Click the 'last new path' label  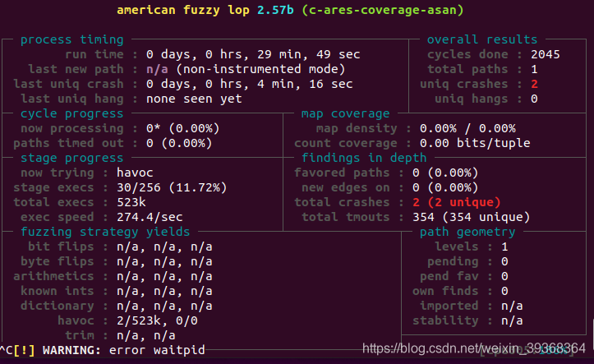click(x=76, y=69)
